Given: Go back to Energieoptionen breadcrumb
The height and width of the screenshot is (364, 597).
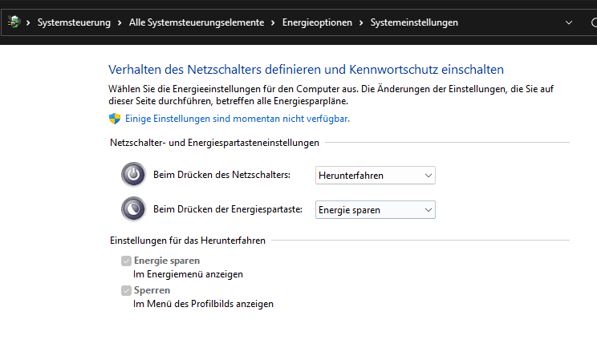Looking at the screenshot, I should [x=317, y=22].
